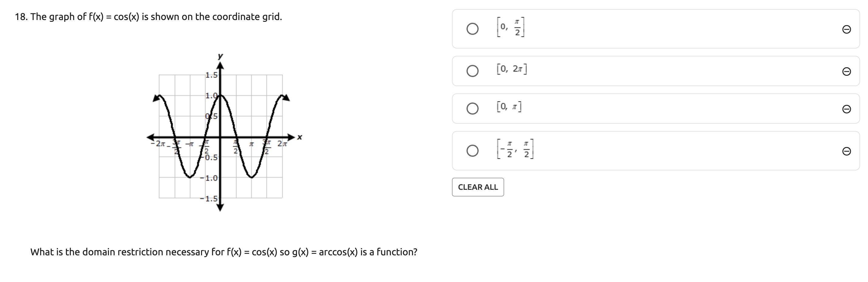Eliminate the [0, 2π] answer choice
Image resolution: width=868 pixels, height=282 pixels.
point(846,71)
